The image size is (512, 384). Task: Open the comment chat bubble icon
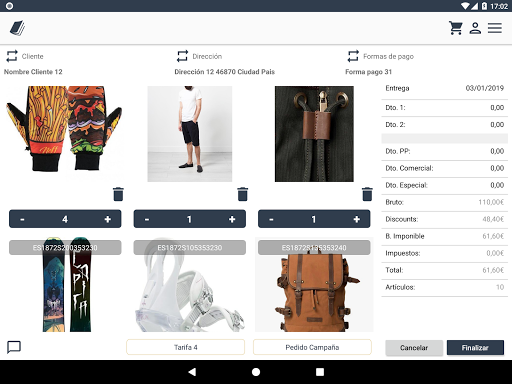(x=14, y=347)
